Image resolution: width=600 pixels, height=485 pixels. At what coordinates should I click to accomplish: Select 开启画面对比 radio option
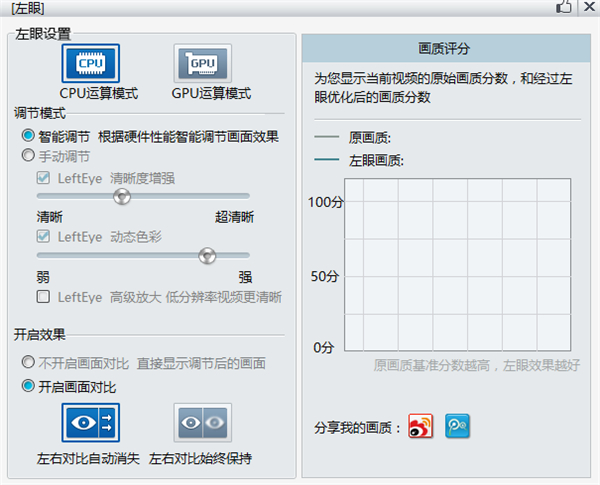tap(29, 385)
